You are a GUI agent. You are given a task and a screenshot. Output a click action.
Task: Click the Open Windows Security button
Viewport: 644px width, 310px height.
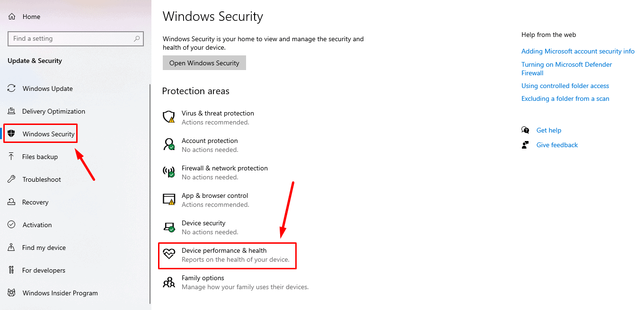click(x=204, y=63)
